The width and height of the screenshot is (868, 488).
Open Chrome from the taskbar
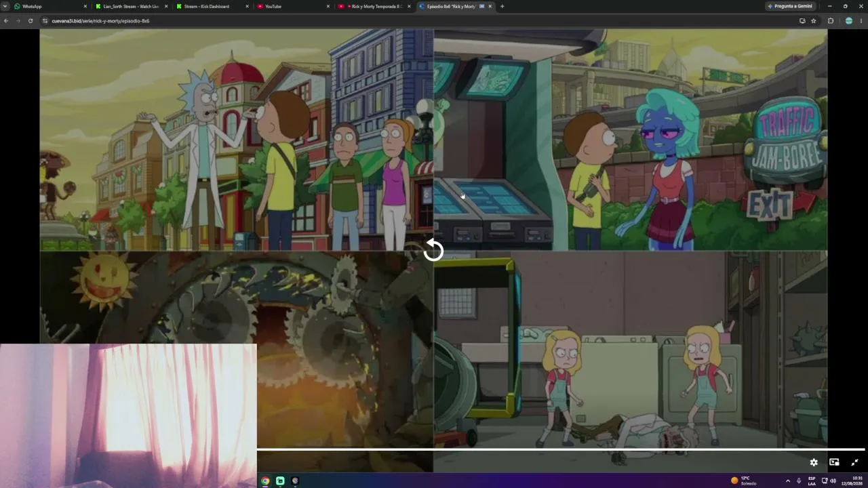[x=265, y=481]
